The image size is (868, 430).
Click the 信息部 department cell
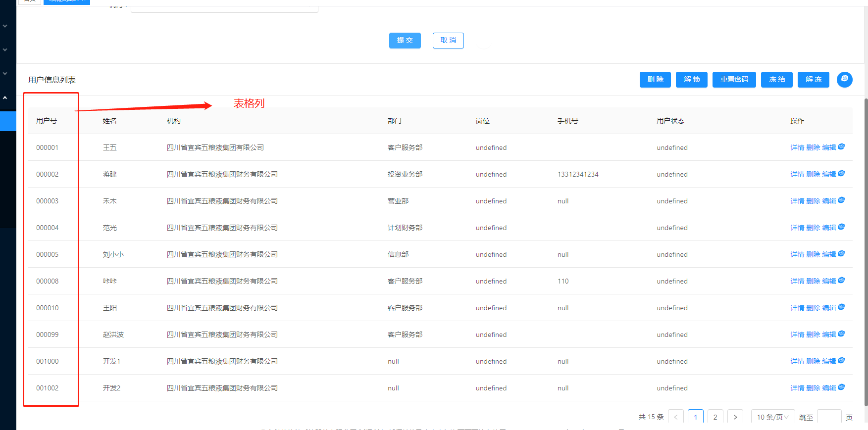(x=398, y=254)
